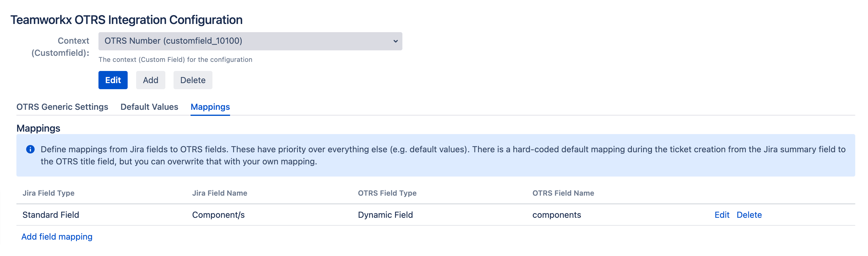Switch to the Default Values tab
This screenshot has height=256, width=868.
[x=149, y=107]
